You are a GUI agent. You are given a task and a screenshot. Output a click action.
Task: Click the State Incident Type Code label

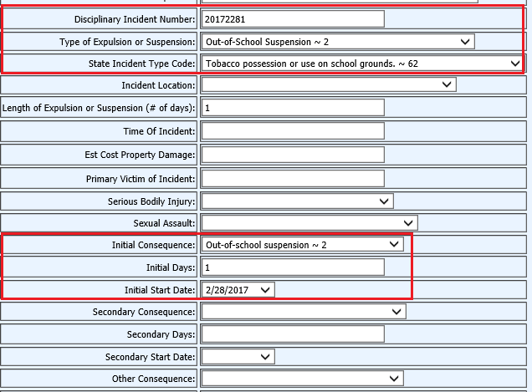pyautogui.click(x=141, y=64)
